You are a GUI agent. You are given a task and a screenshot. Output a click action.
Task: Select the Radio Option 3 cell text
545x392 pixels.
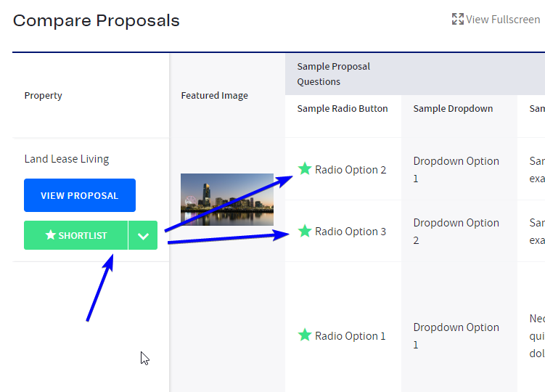point(351,232)
